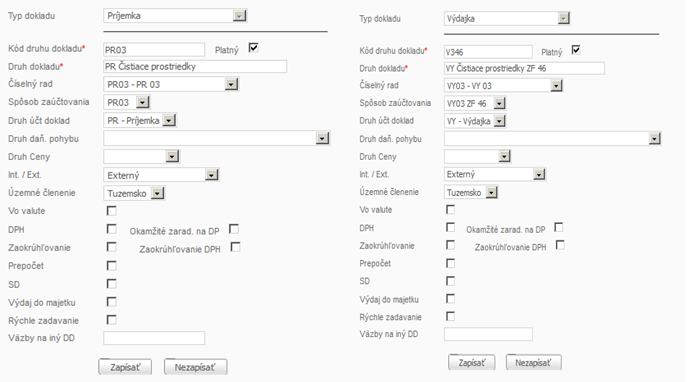
Task: Uncheck Platný checkbox next to V346 code
Action: [576, 50]
